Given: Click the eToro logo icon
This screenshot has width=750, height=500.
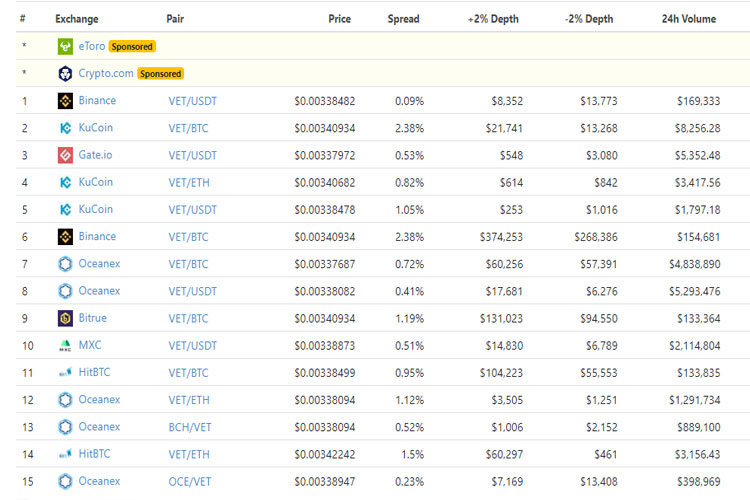Looking at the screenshot, I should click(x=65, y=46).
